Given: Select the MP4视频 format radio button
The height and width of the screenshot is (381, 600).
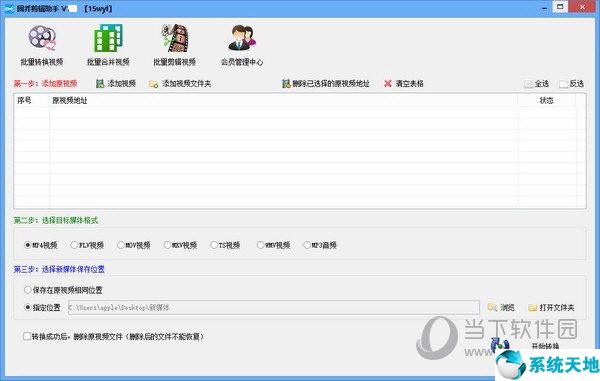Looking at the screenshot, I should [41, 245].
